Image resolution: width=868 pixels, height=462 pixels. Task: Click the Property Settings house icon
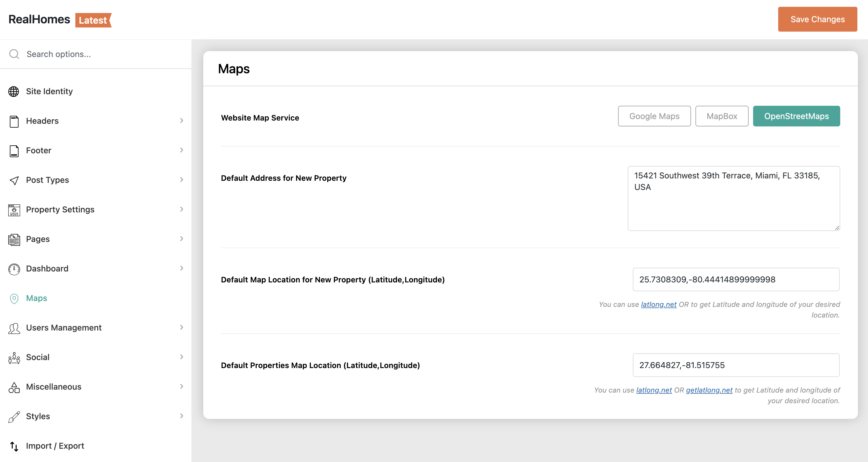[14, 210]
